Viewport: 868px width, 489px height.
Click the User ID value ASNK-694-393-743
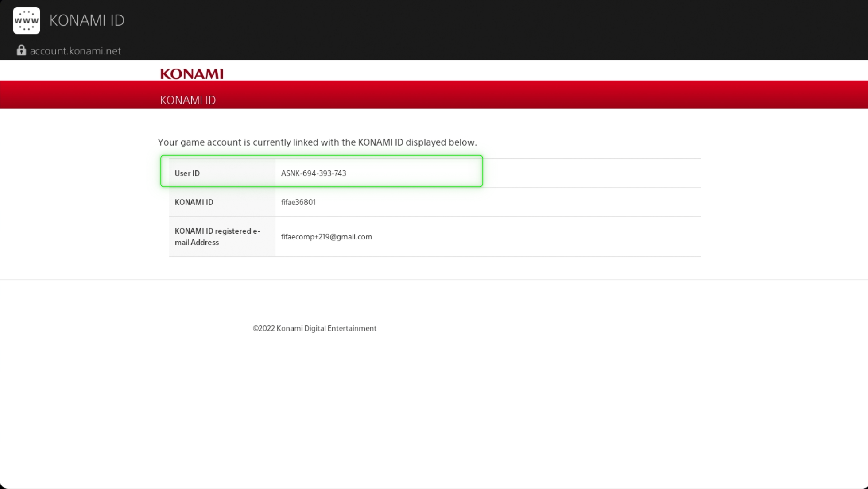pyautogui.click(x=313, y=173)
